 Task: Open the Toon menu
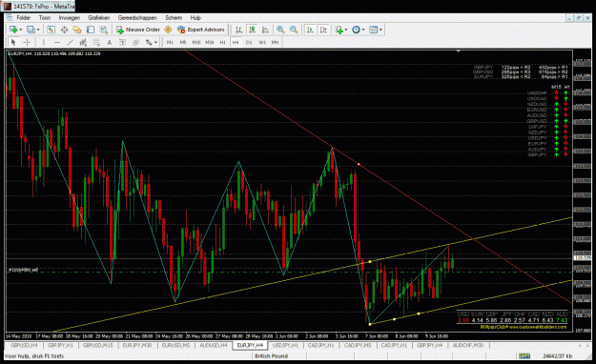click(x=45, y=17)
